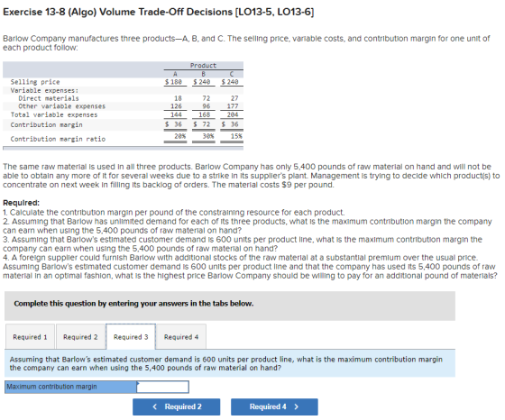Image resolution: width=505 pixels, height=420 pixels.
Task: Select the Required 3 tab
Action: click(131, 337)
